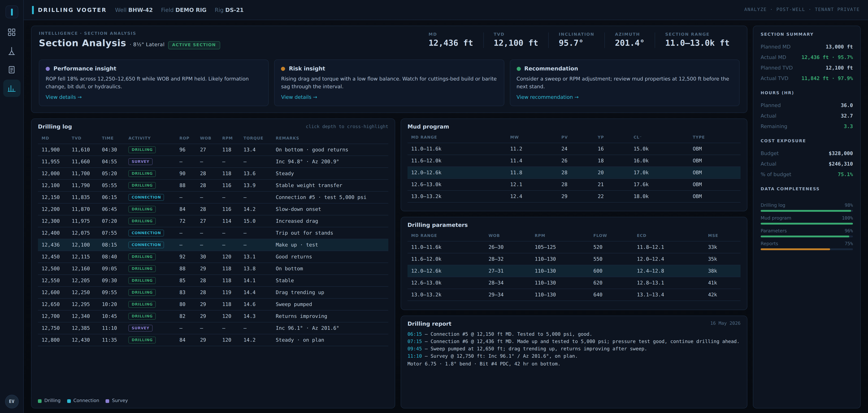Click depth 12,750 survey row
This screenshot has width=868, height=413.
point(51,328)
